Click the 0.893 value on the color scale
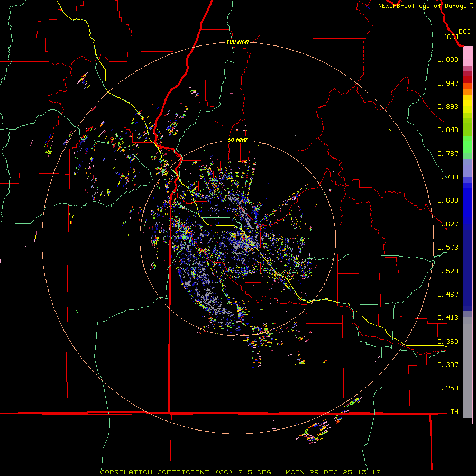This screenshot has width=476, height=476. pyautogui.click(x=448, y=106)
